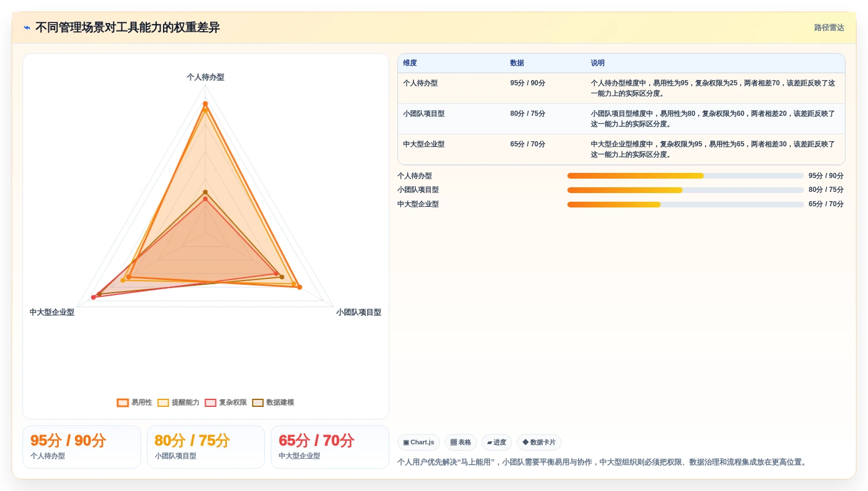
Task: Click the 个人待办型 radar axis label
Action: point(206,77)
